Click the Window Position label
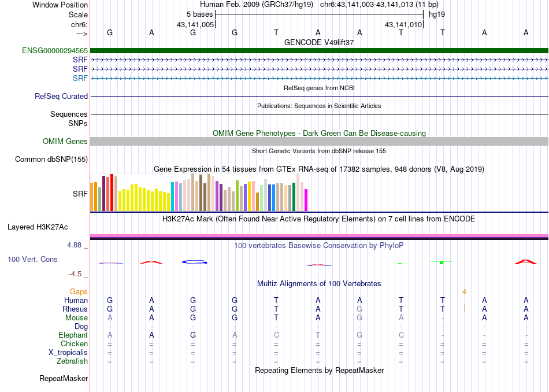549x392 pixels. pyautogui.click(x=60, y=5)
